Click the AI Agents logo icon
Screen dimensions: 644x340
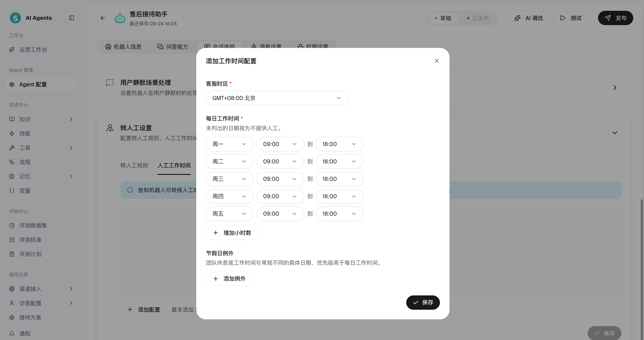(x=15, y=18)
